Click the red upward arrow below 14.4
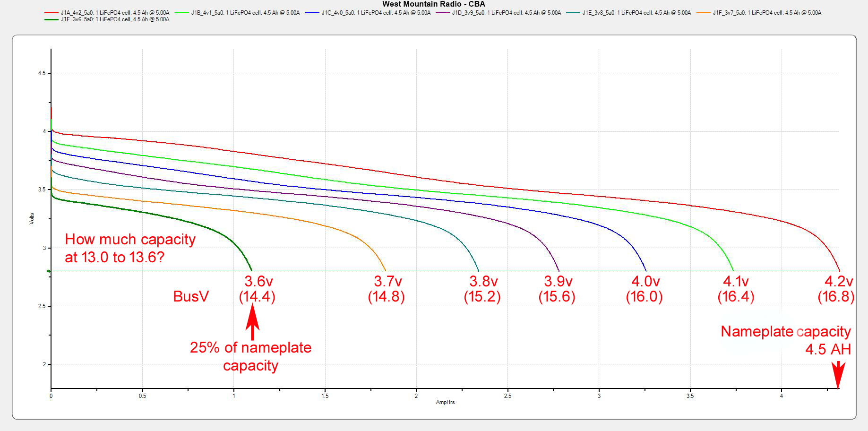Screen dimensions: 868x431 (252, 321)
